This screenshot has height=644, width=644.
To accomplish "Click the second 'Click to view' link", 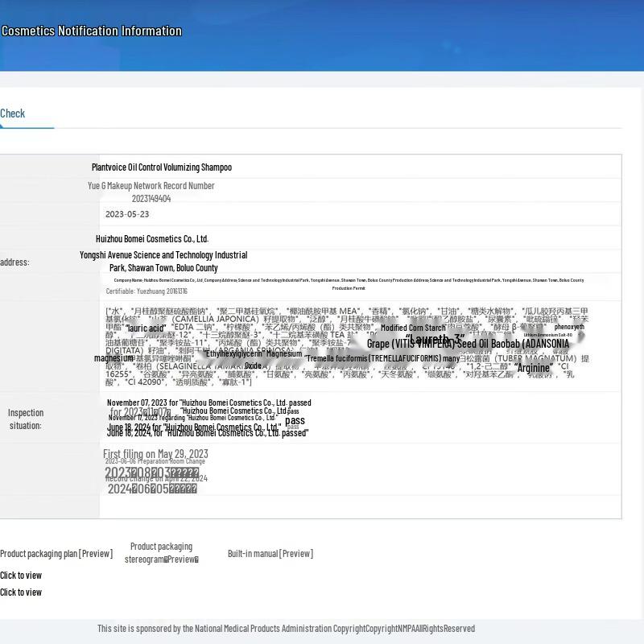I will [21, 592].
